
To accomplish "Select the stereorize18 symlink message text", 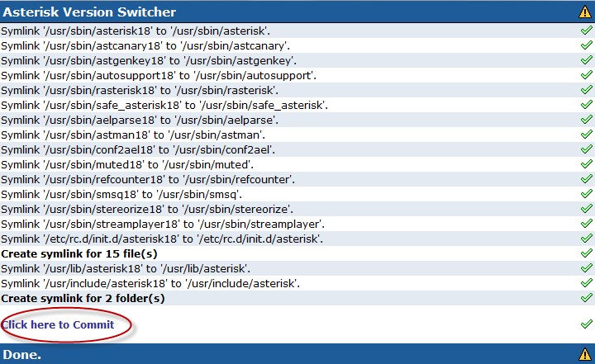I will tap(147, 210).
